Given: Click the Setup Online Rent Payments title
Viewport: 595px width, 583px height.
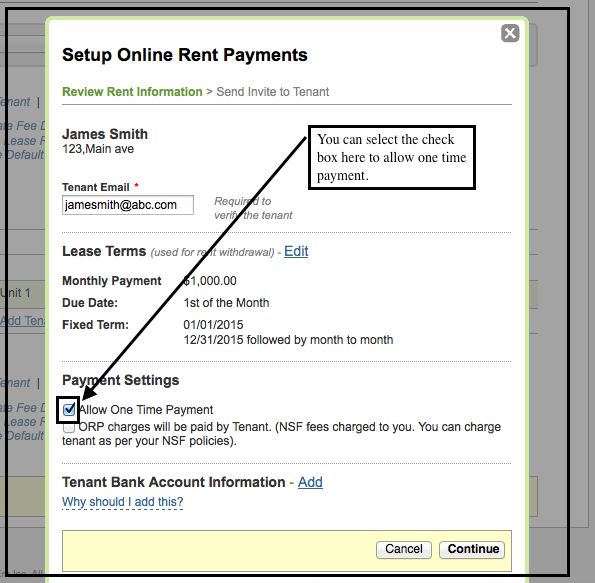Looking at the screenshot, I should (185, 55).
